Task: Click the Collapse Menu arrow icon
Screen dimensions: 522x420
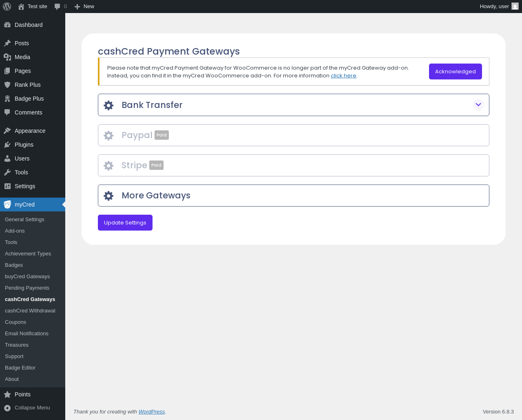Action: pyautogui.click(x=7, y=408)
